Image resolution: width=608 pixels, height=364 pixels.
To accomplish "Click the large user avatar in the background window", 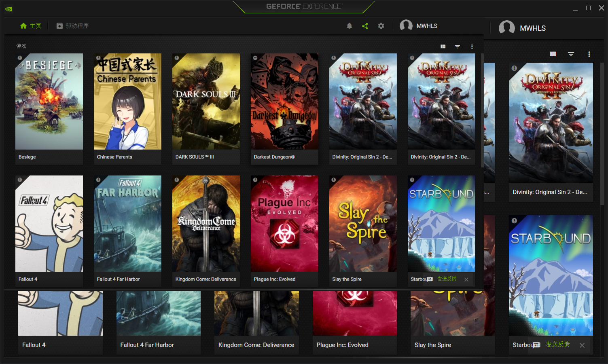I will click(x=507, y=28).
